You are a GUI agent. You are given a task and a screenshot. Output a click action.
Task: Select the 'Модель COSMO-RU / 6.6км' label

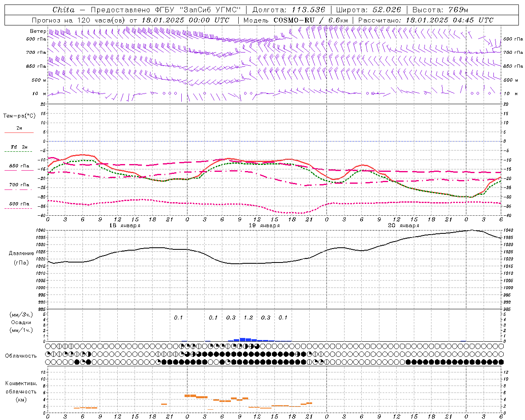pyautogui.click(x=295, y=20)
